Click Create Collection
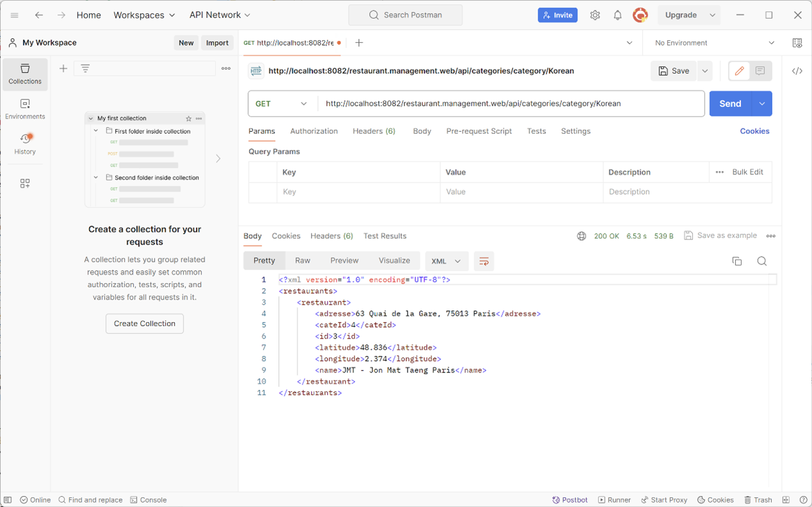 pos(145,324)
